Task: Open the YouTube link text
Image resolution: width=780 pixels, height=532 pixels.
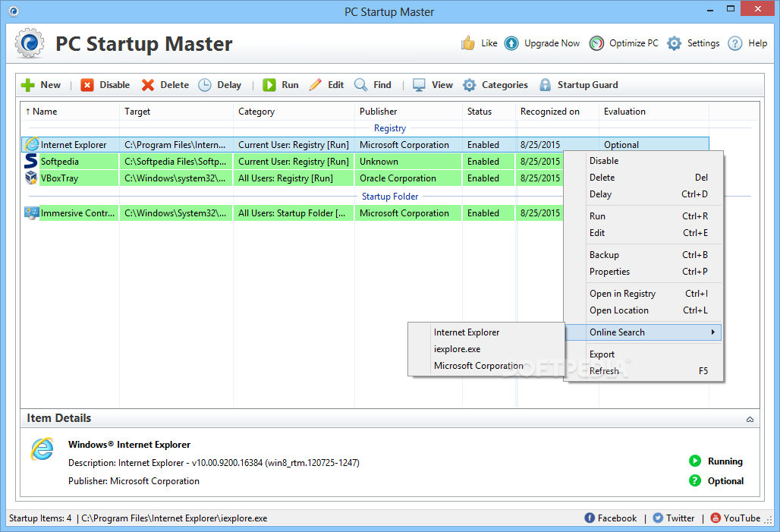Action: [x=742, y=518]
